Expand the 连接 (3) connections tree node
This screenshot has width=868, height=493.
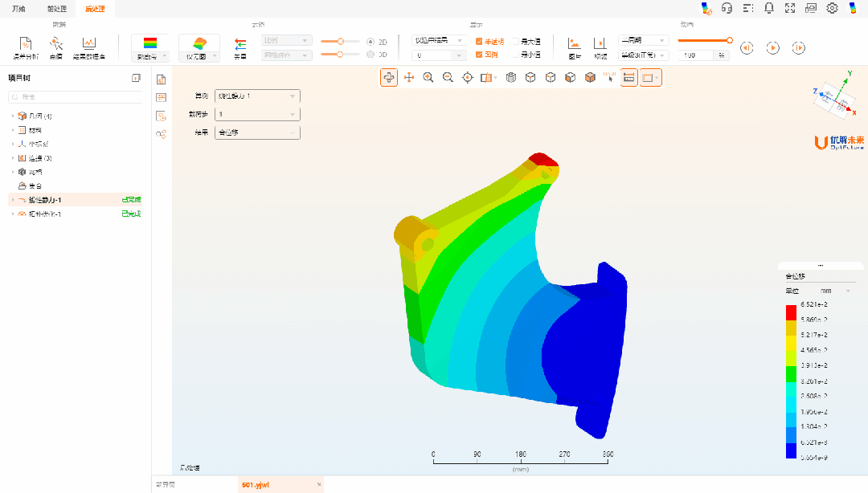click(13, 158)
